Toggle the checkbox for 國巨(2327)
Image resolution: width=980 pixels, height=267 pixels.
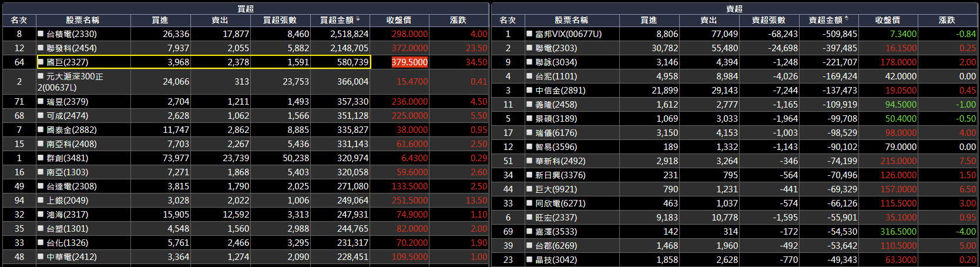pos(41,62)
